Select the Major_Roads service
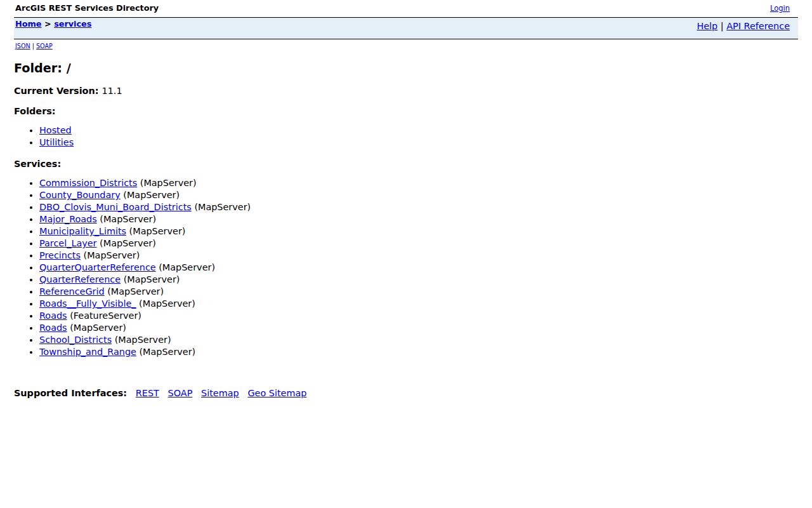This screenshot has width=812, height=508. coord(68,219)
